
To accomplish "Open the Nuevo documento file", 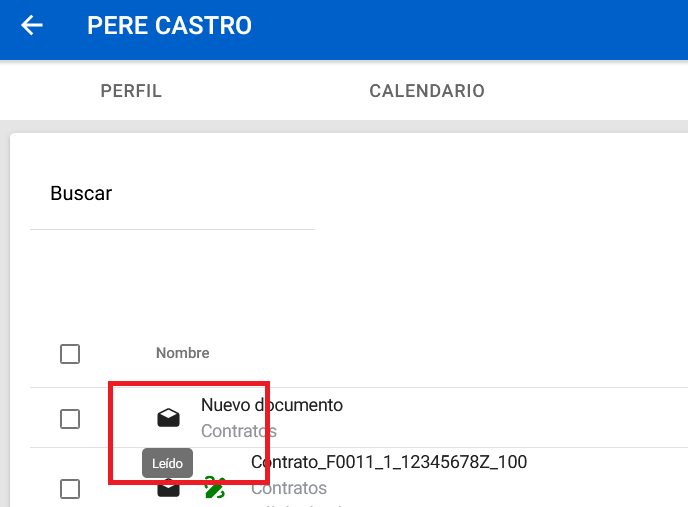I will [x=272, y=405].
